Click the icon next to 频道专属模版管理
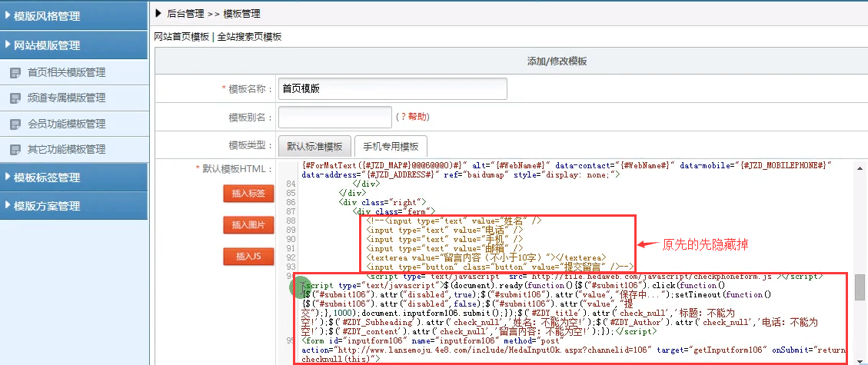 point(15,98)
